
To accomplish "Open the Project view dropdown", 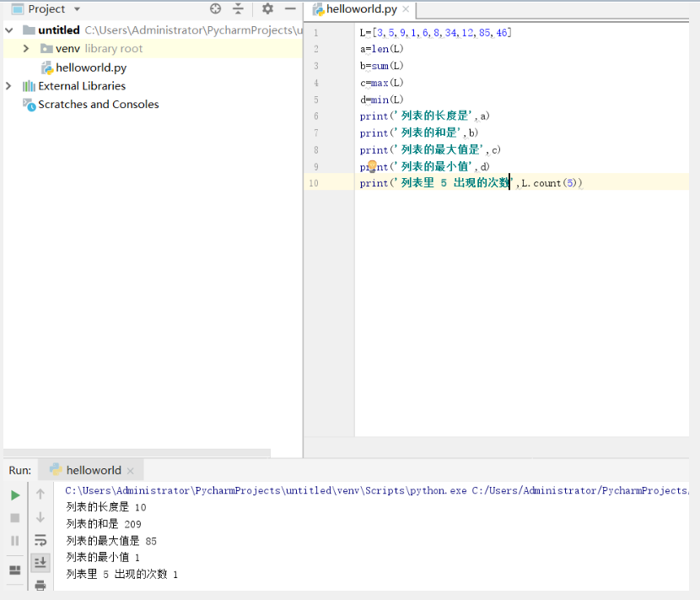I will tap(77, 9).
